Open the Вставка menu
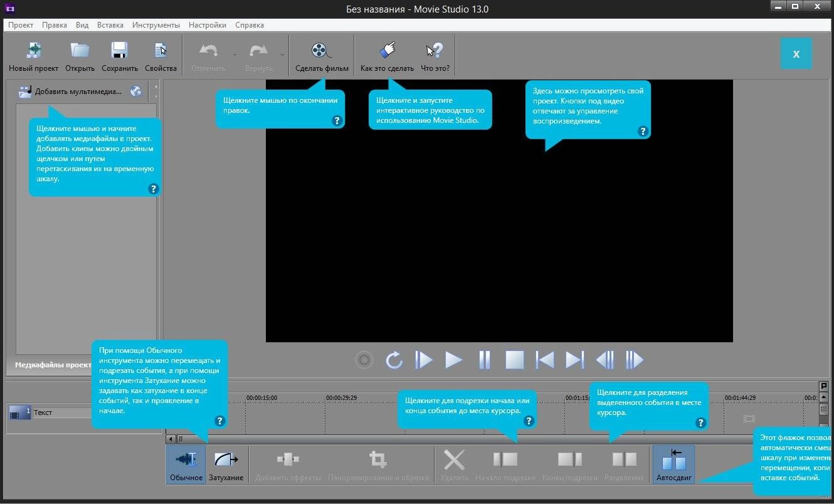The image size is (834, 504). [x=110, y=25]
